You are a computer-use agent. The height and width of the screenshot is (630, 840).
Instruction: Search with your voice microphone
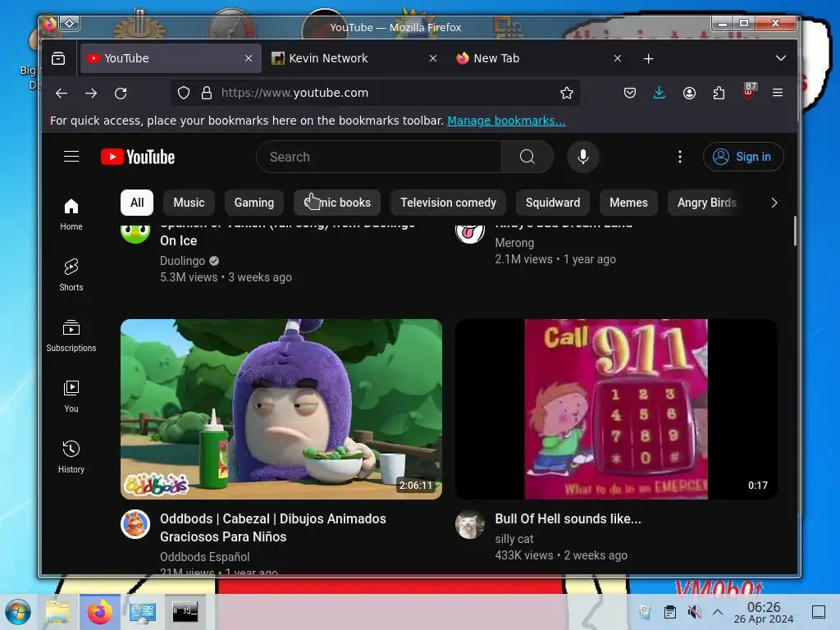[x=583, y=157]
